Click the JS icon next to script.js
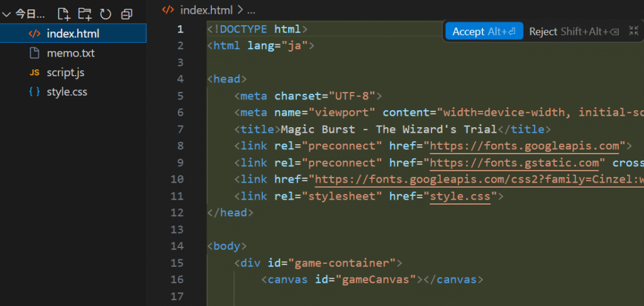This screenshot has height=306, width=644. [x=35, y=72]
